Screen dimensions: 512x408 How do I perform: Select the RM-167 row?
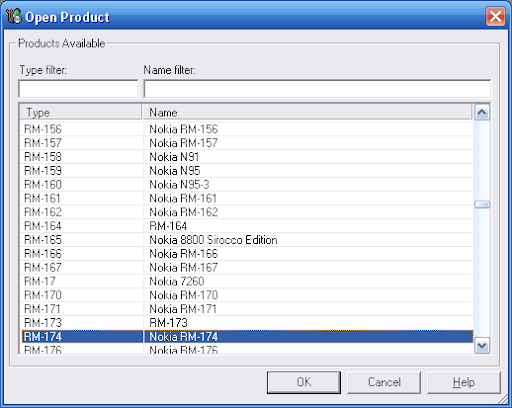coord(247,267)
